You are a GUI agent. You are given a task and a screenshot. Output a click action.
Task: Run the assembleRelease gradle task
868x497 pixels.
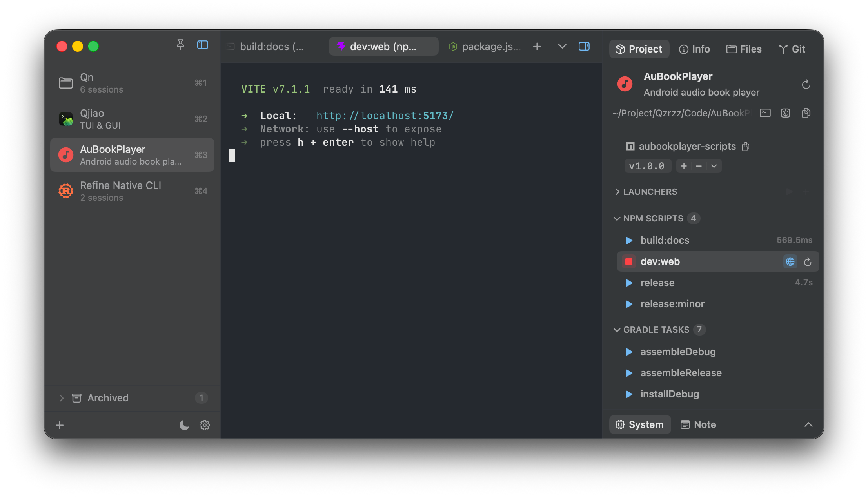click(x=629, y=373)
